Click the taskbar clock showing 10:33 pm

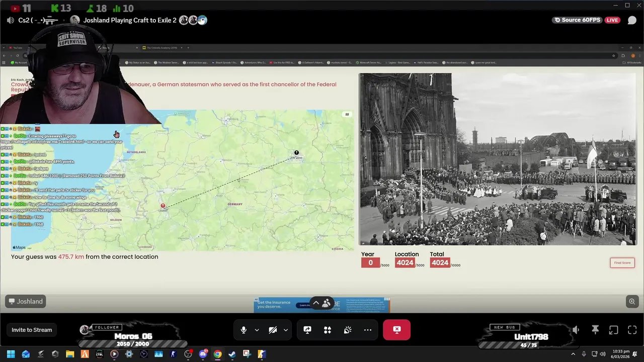pos(621,354)
